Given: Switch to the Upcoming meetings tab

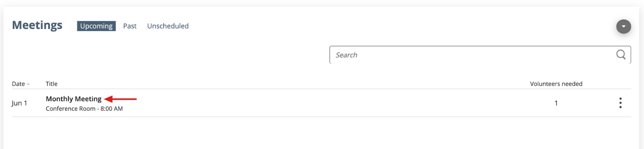Looking at the screenshot, I should tap(96, 26).
